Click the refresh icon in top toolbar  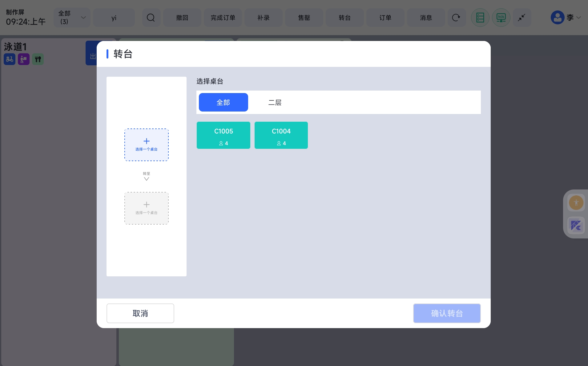[456, 18]
